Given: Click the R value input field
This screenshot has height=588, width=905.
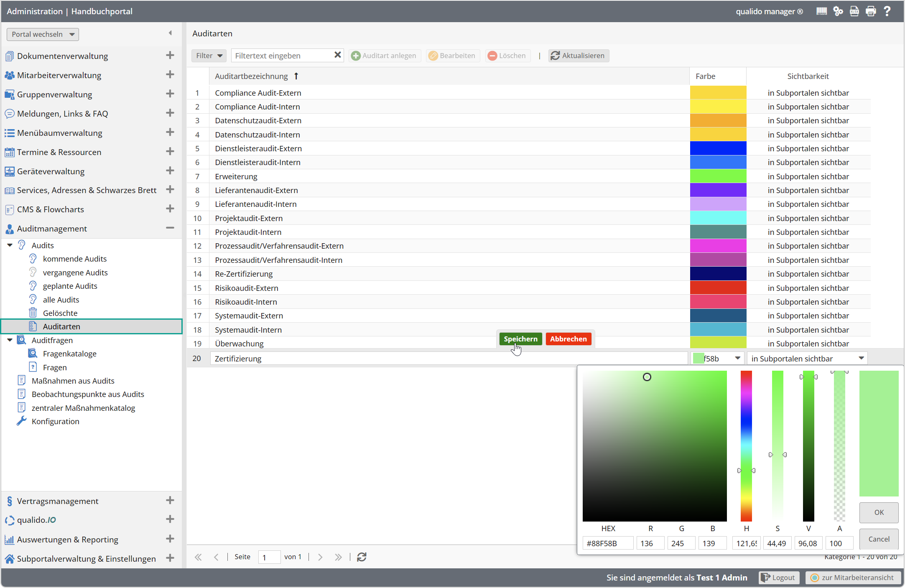Looking at the screenshot, I should [x=650, y=543].
